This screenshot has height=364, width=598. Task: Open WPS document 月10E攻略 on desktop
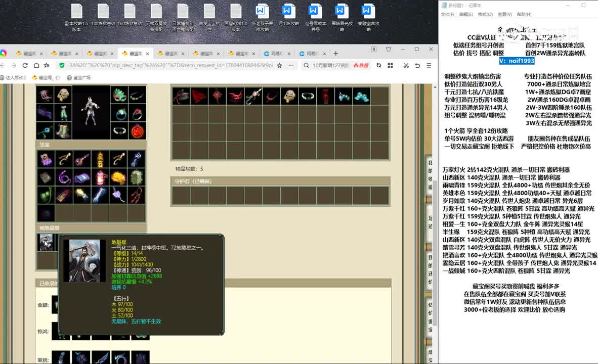288,15
